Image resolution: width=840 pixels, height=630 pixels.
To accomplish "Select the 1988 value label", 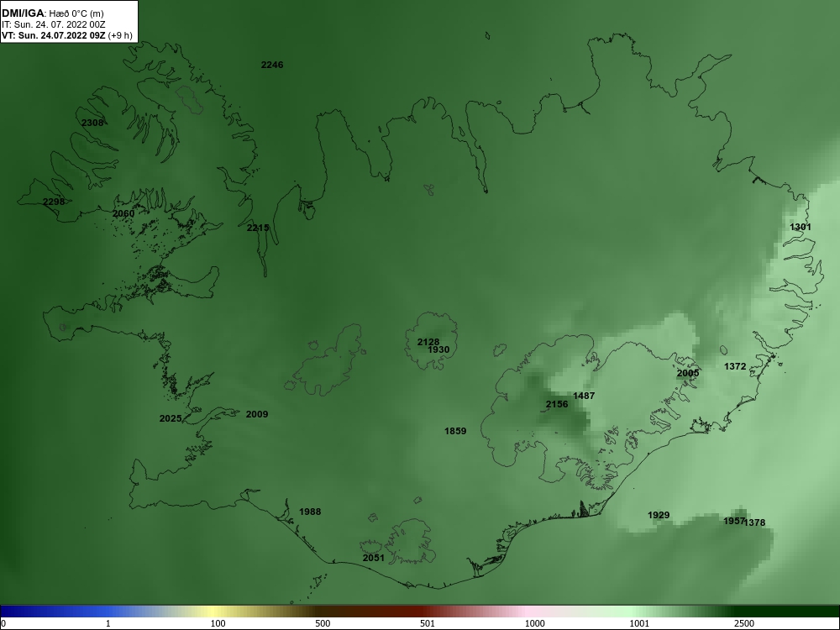I will [x=310, y=512].
